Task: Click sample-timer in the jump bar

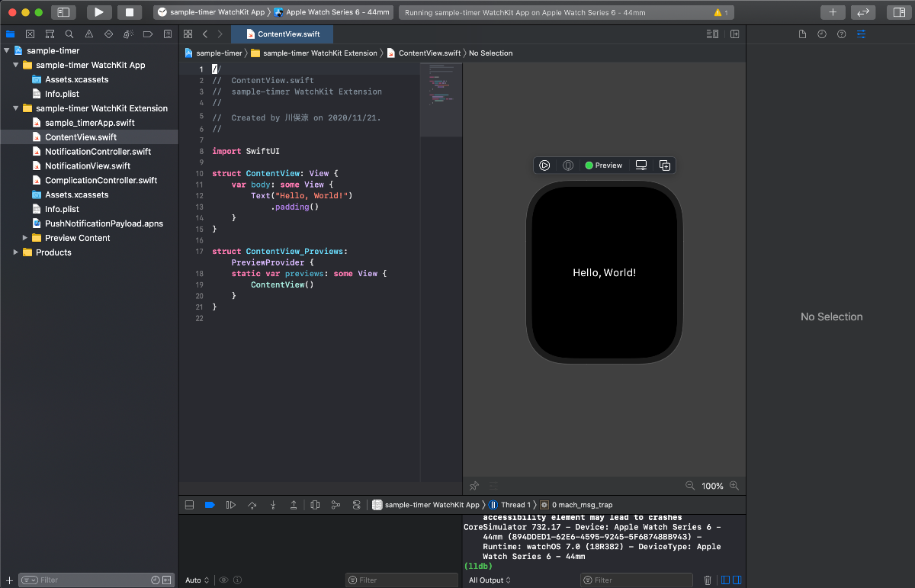Action: coord(213,53)
